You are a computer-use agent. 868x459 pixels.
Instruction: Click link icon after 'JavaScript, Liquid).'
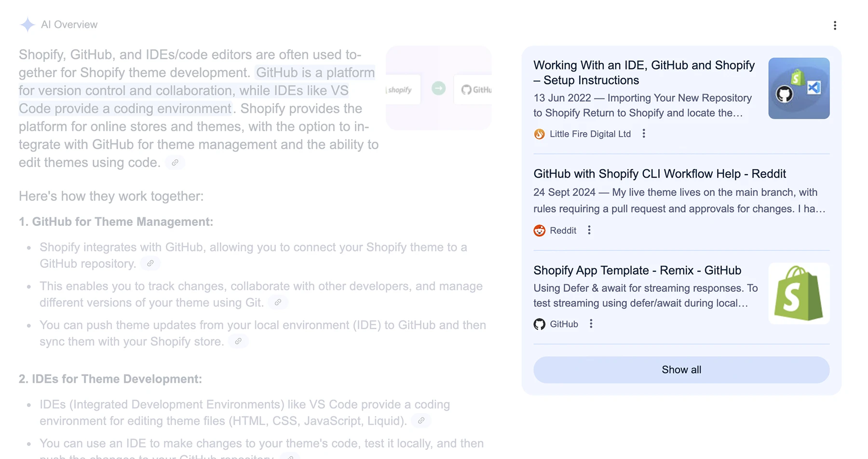click(x=421, y=421)
